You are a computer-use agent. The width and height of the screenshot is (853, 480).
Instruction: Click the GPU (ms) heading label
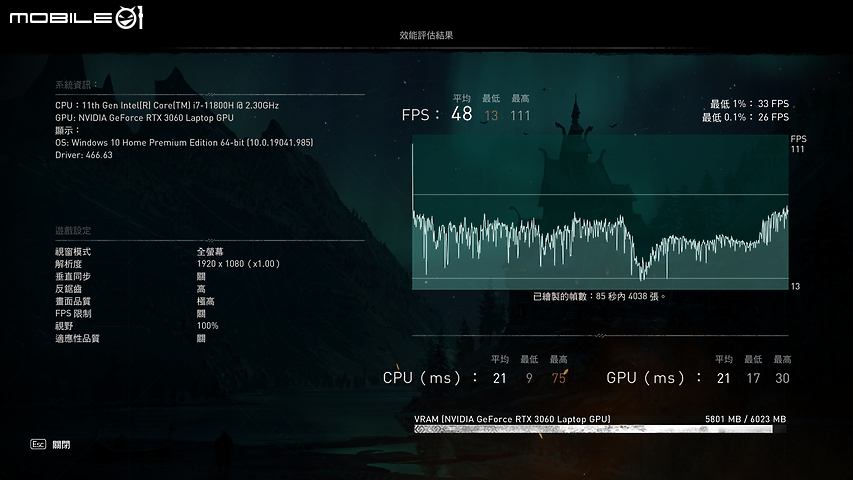pyautogui.click(x=654, y=378)
